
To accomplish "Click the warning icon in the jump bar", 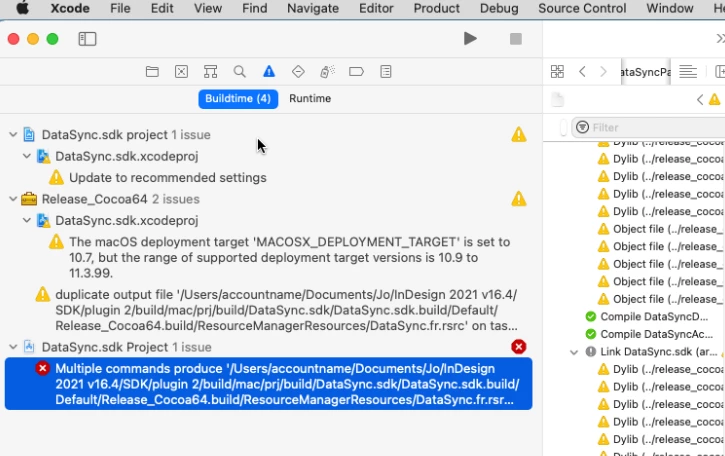I will click(714, 99).
